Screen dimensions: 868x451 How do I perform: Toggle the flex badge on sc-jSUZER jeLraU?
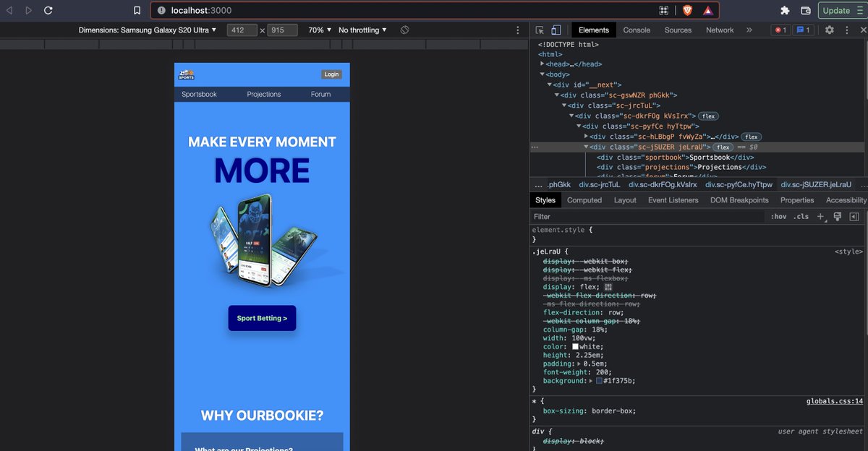723,147
